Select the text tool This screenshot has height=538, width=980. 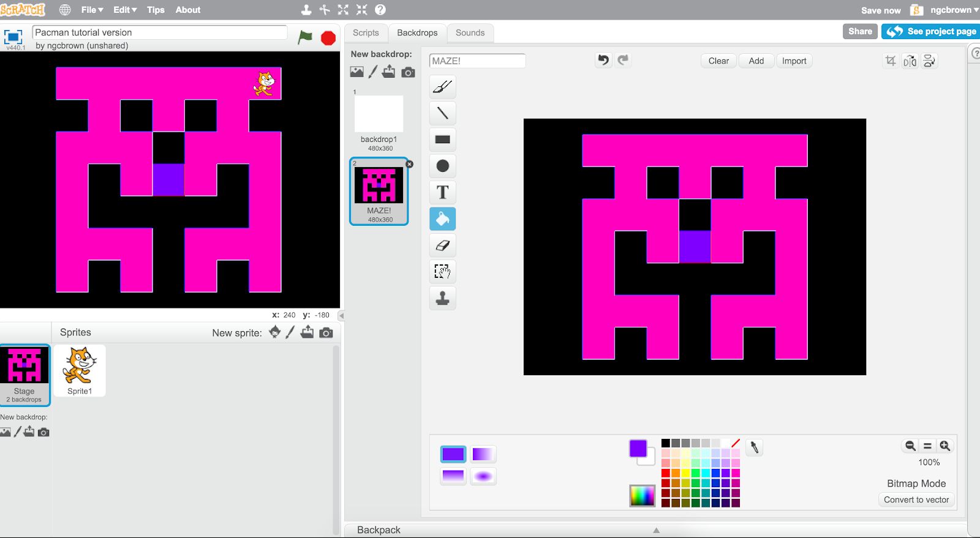click(x=442, y=192)
